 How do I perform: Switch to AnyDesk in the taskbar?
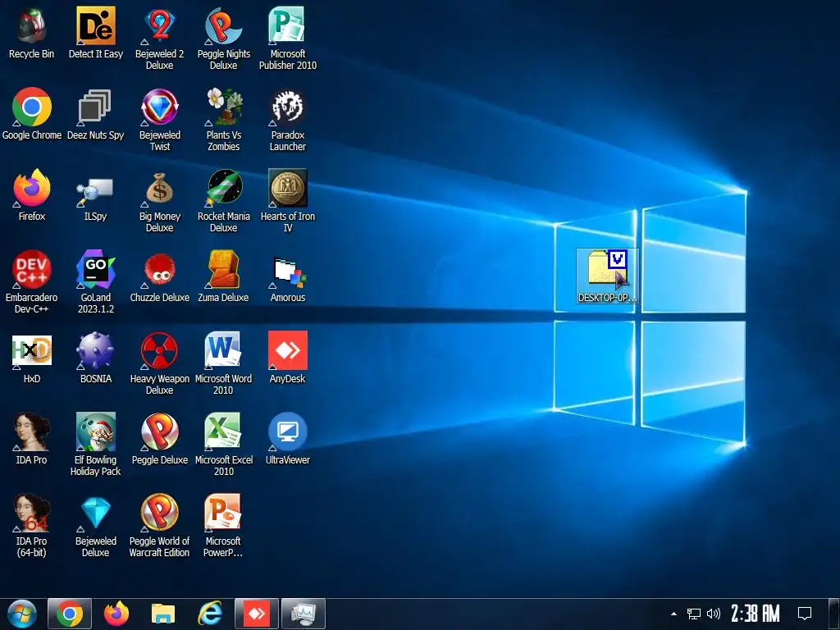coord(257,614)
